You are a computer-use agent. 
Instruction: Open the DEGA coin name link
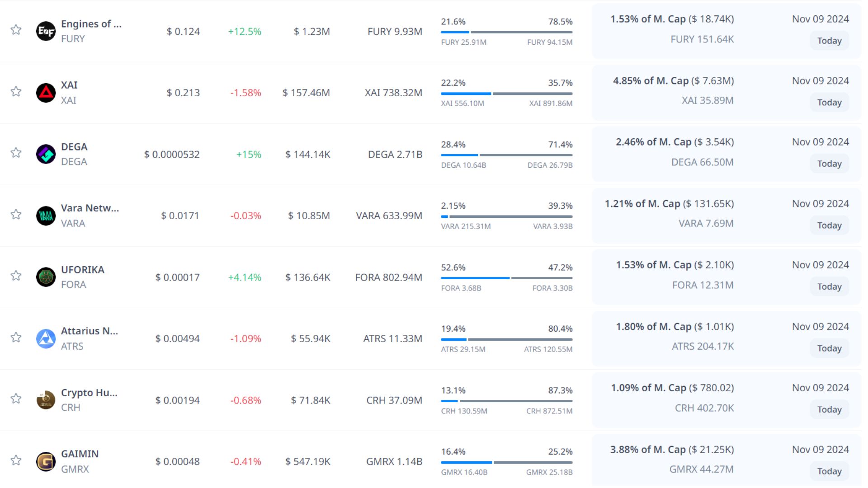coord(74,147)
